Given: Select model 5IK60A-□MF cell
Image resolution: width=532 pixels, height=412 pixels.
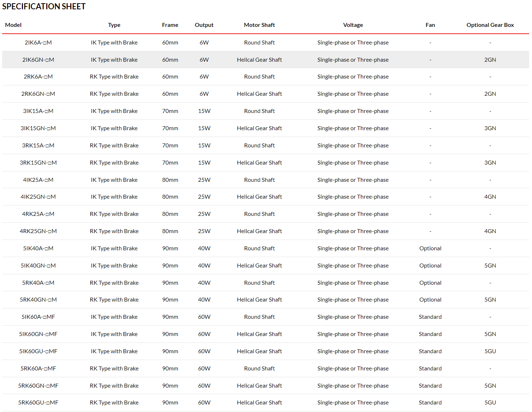Looking at the screenshot, I should coord(38,317).
